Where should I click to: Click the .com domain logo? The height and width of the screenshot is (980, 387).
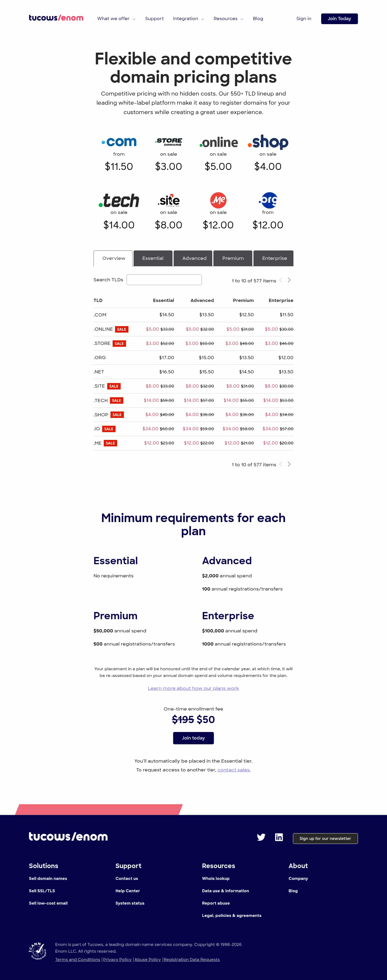pos(119,142)
